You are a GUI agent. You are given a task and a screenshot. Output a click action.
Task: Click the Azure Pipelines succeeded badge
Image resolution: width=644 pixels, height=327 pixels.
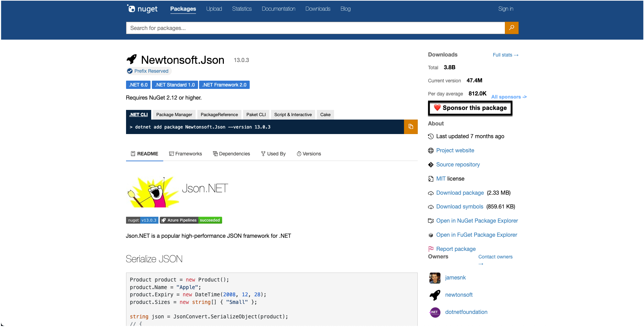[x=191, y=220]
